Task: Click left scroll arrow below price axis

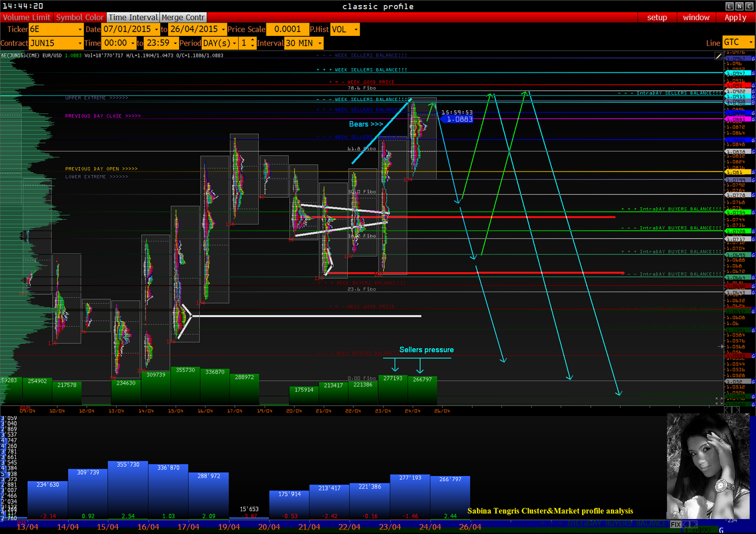Action: (728, 410)
